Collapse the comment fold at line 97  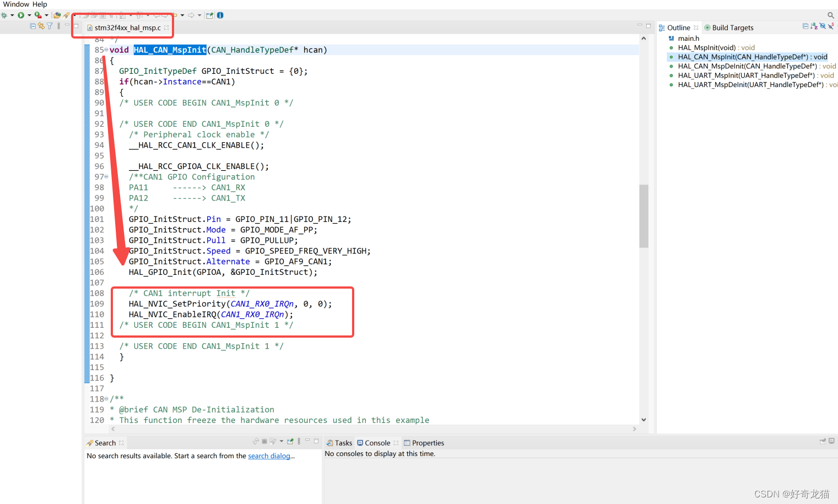pyautogui.click(x=106, y=177)
